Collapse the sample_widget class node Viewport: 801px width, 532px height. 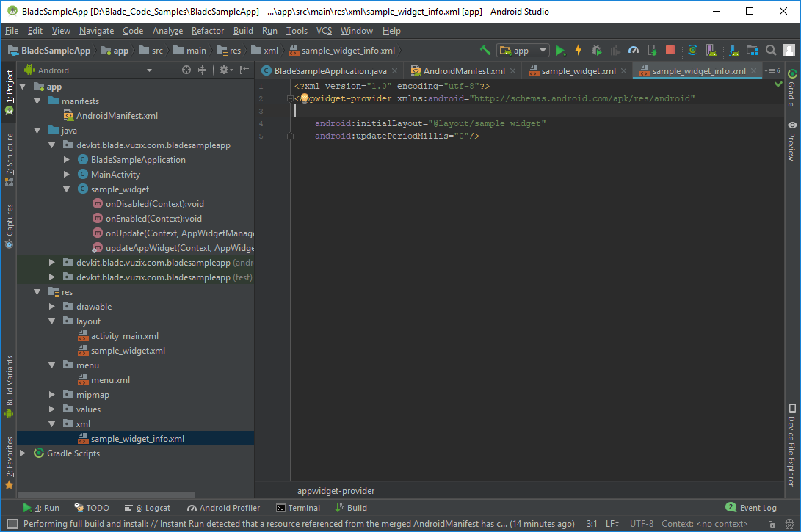pos(66,189)
